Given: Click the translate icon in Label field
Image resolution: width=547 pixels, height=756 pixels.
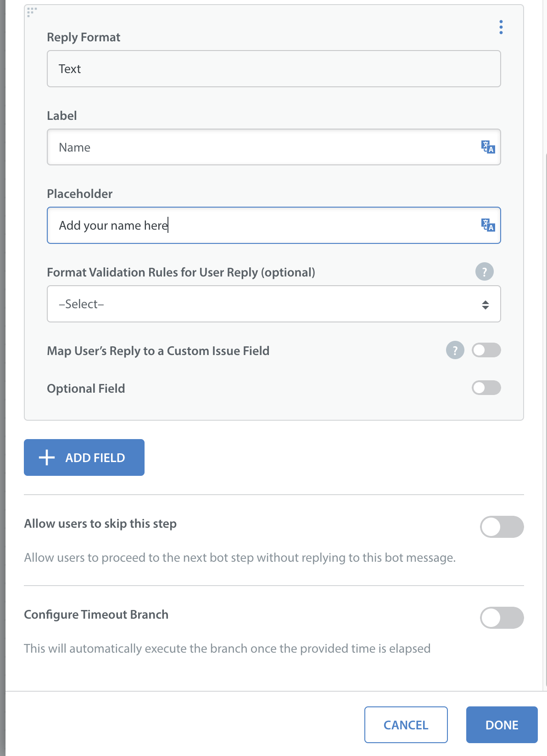Looking at the screenshot, I should [488, 147].
